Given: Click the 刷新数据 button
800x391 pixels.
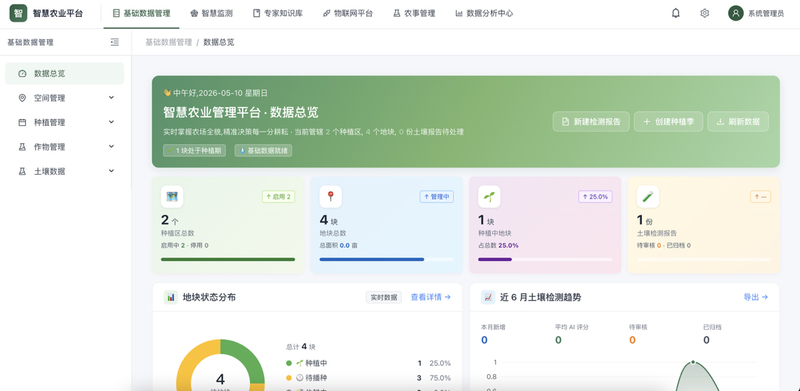Looking at the screenshot, I should pyautogui.click(x=738, y=121).
